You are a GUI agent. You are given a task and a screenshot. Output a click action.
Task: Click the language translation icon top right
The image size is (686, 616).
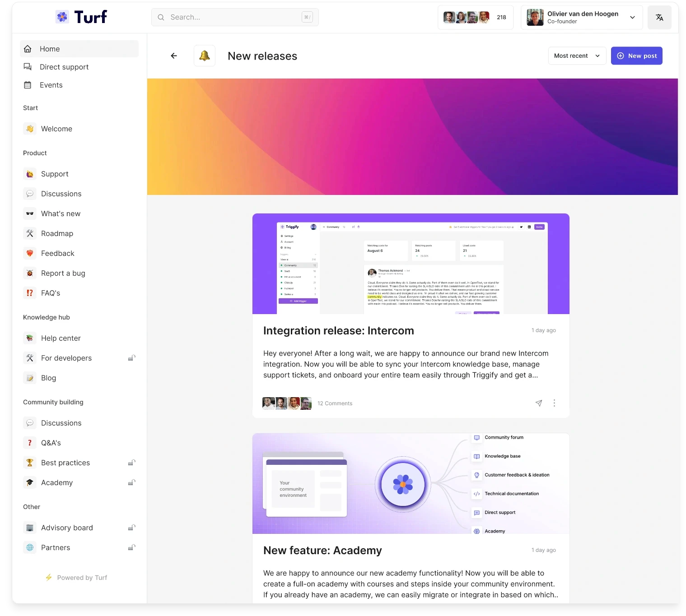click(659, 17)
